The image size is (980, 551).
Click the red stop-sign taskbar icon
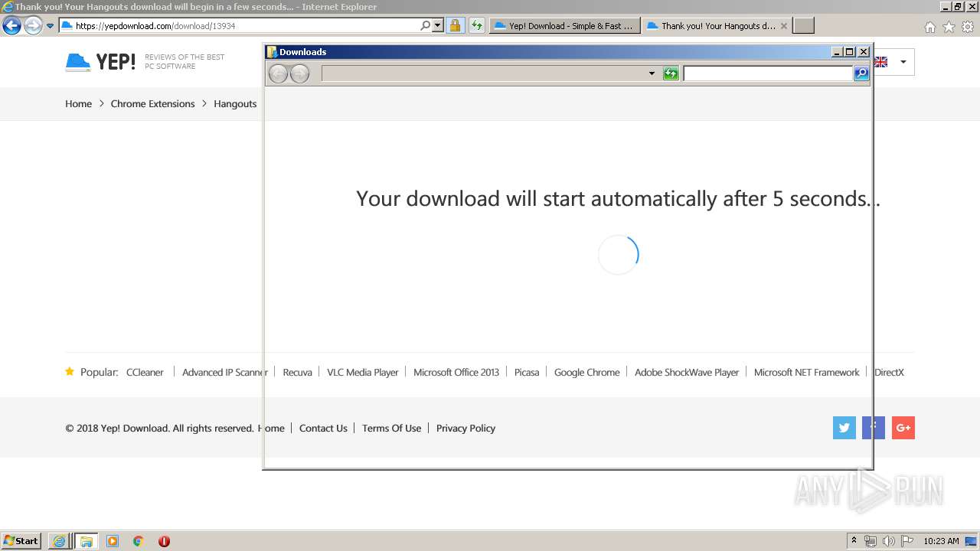[164, 541]
